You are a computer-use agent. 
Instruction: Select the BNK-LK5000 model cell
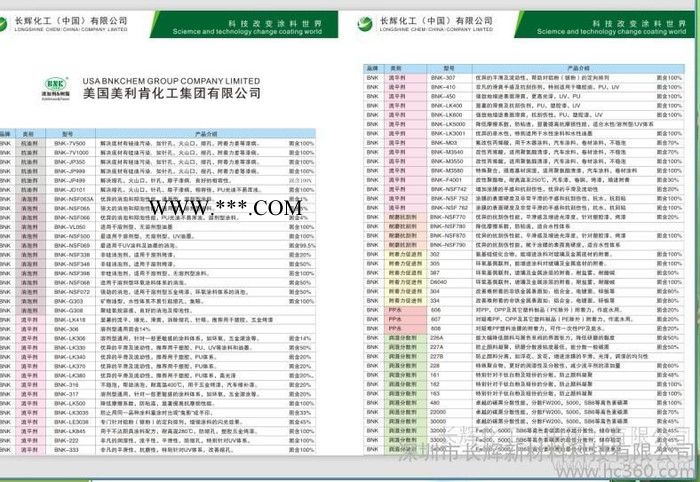[x=448, y=124]
